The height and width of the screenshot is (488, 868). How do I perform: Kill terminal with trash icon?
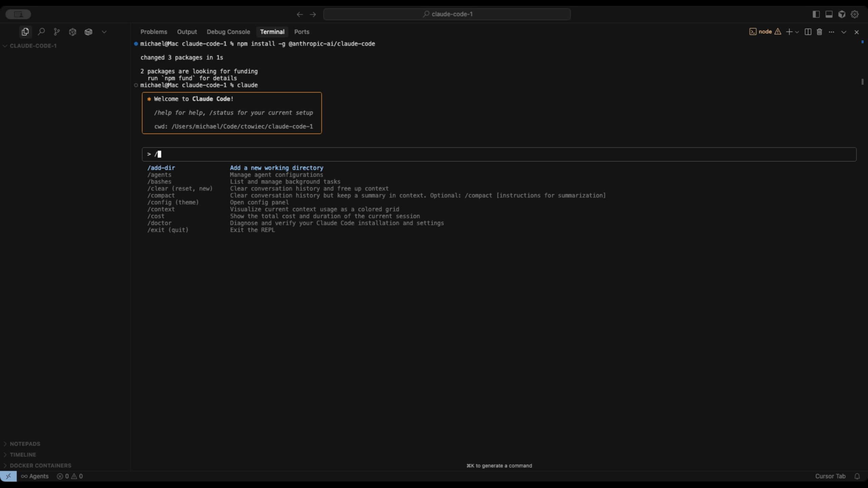[820, 32]
